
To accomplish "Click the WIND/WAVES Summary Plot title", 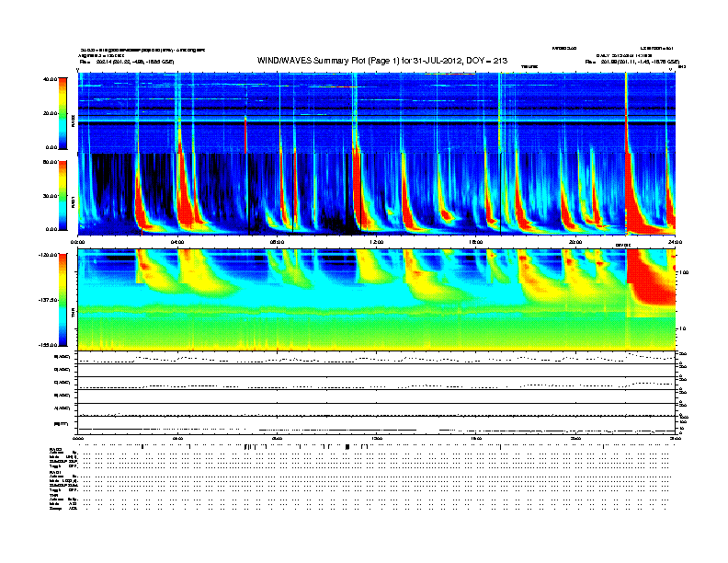I will click(382, 61).
